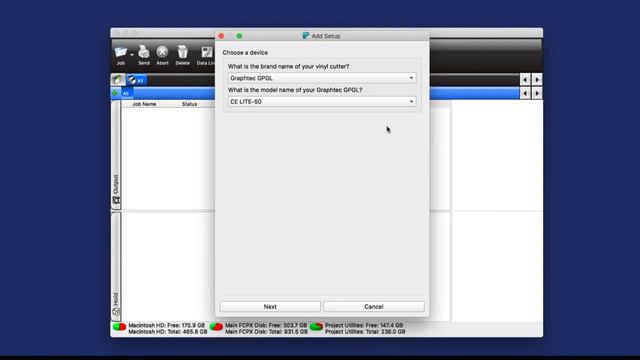
Task: Open the Graphtec model name dropdown
Action: pos(322,102)
